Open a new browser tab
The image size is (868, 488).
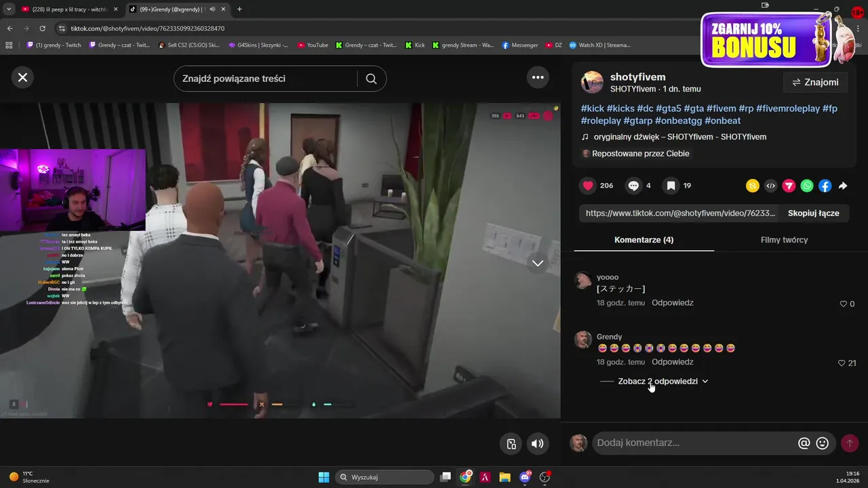click(x=239, y=9)
